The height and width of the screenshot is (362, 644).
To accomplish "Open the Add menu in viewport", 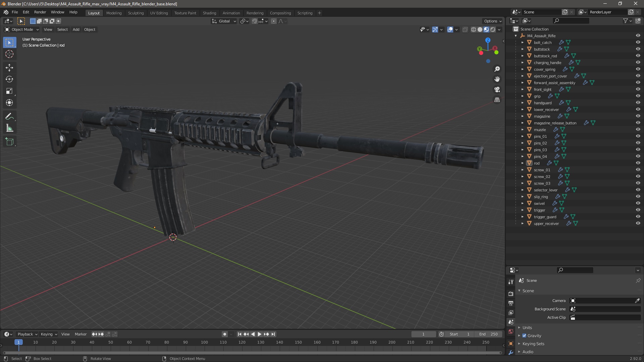I will click(x=76, y=29).
